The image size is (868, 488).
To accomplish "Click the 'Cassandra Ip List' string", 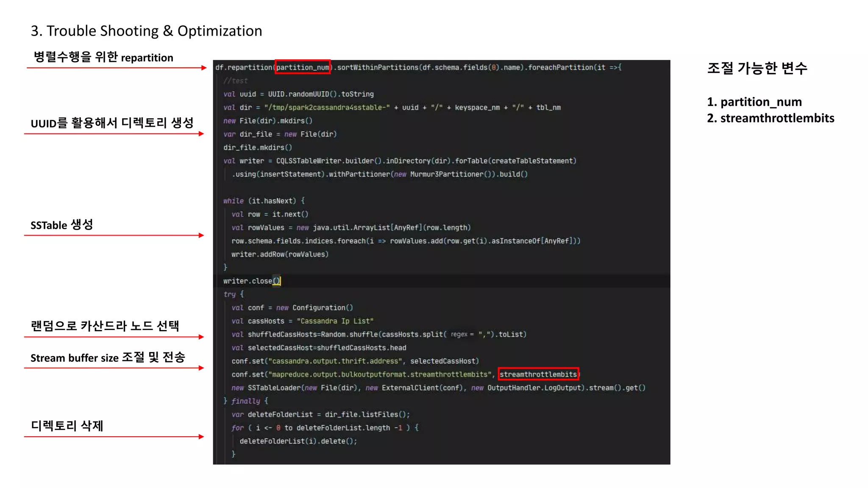I will [335, 321].
